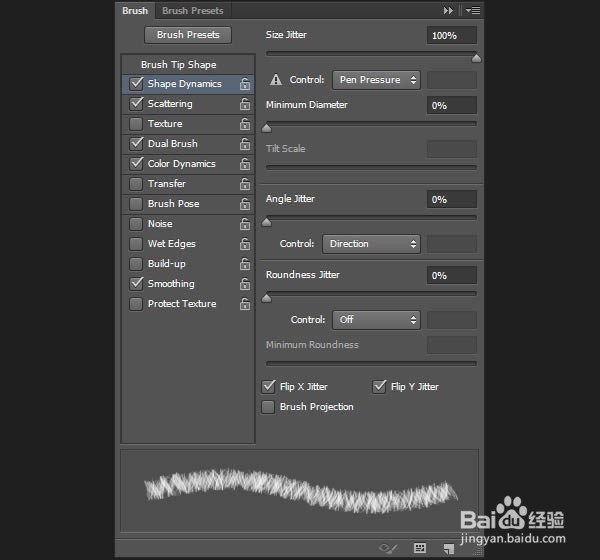Click the Size Jitter 100% value field
This screenshot has height=560, width=600.
[452, 35]
